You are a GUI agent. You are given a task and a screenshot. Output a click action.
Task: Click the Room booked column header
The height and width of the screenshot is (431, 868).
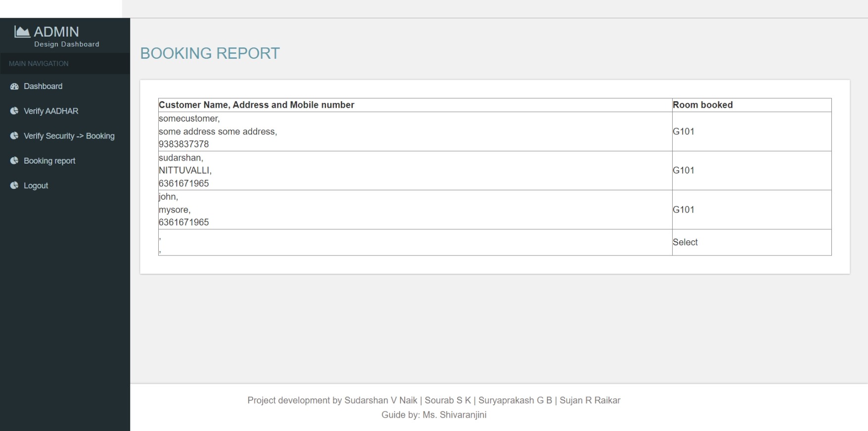(x=702, y=105)
